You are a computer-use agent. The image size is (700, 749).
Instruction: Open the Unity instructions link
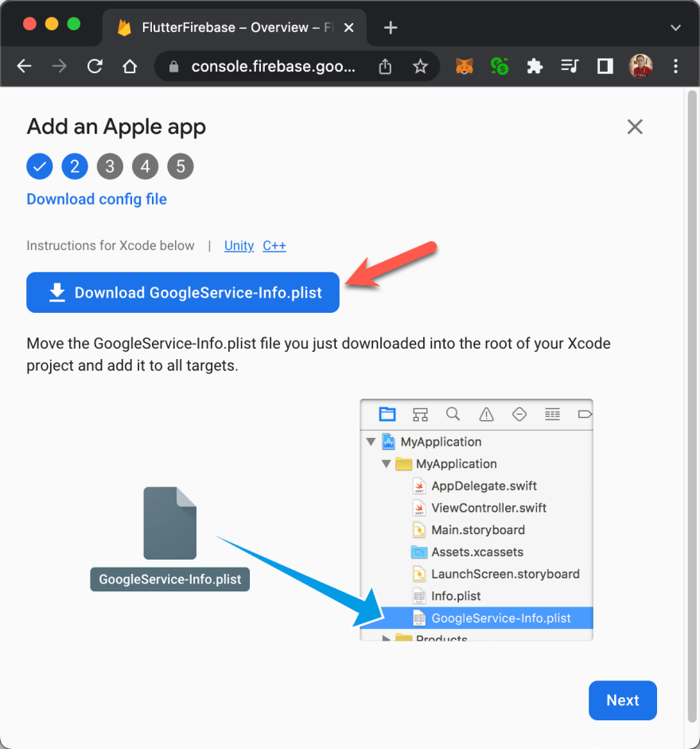tap(239, 245)
